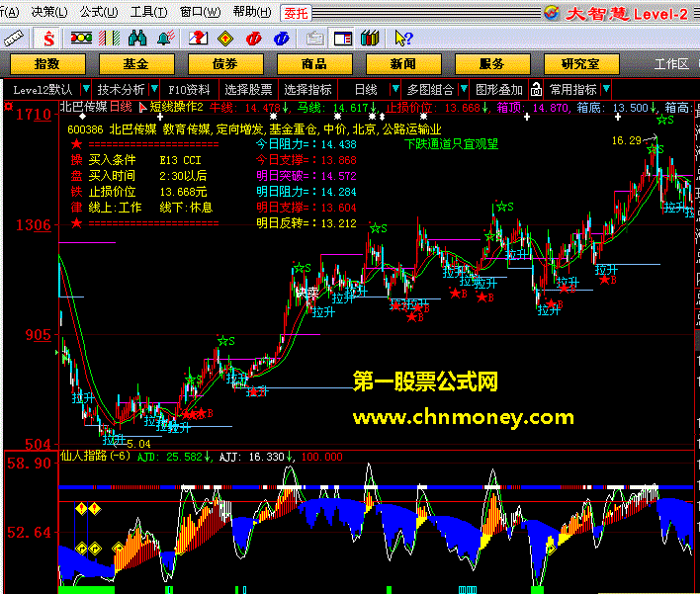700x594 pixels.
Task: Click the 多图组合 tab
Action: point(430,90)
